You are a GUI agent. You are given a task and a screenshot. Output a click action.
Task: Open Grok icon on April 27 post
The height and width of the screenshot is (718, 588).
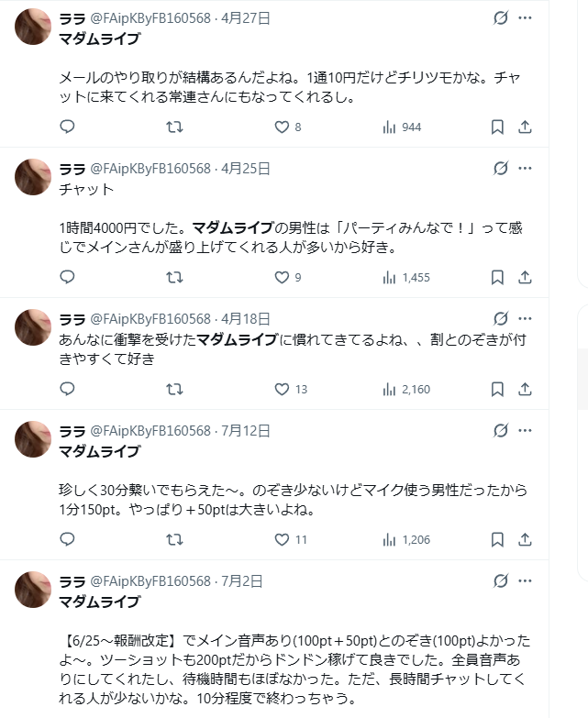(x=501, y=17)
